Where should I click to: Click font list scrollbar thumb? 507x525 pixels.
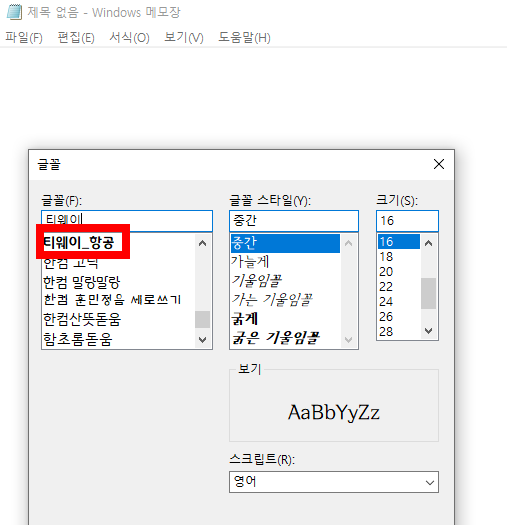coord(202,319)
